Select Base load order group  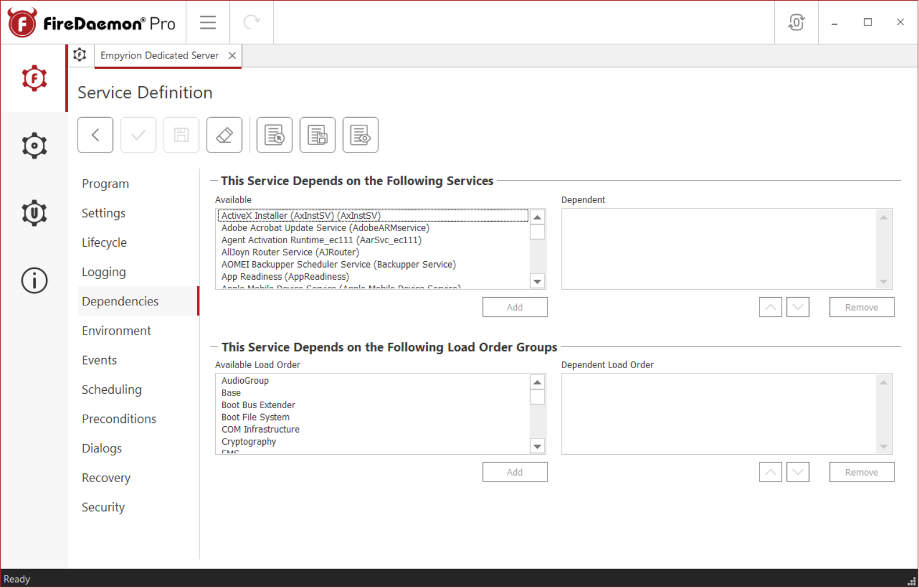[x=373, y=393]
